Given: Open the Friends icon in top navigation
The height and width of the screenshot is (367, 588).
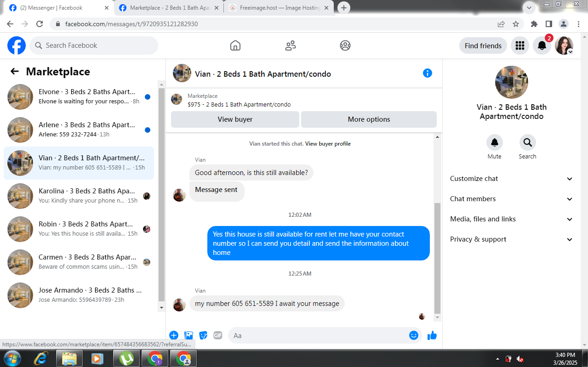Looking at the screenshot, I should (291, 45).
